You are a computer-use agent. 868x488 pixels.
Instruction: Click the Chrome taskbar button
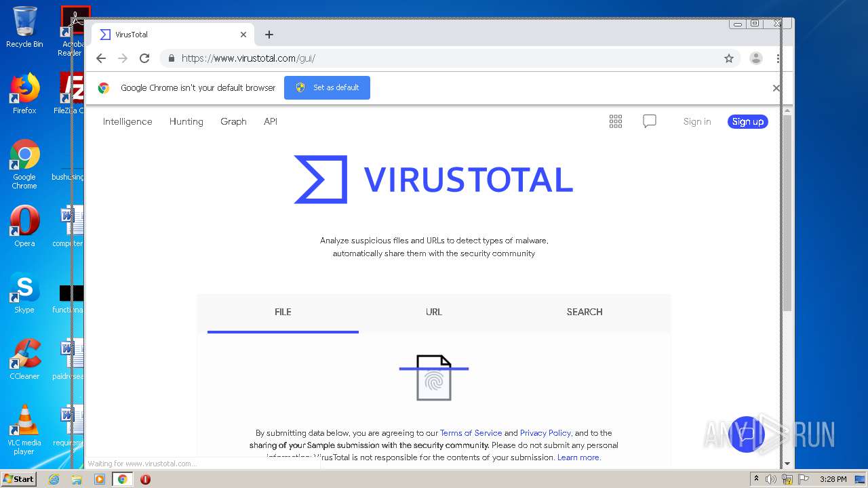point(123,479)
